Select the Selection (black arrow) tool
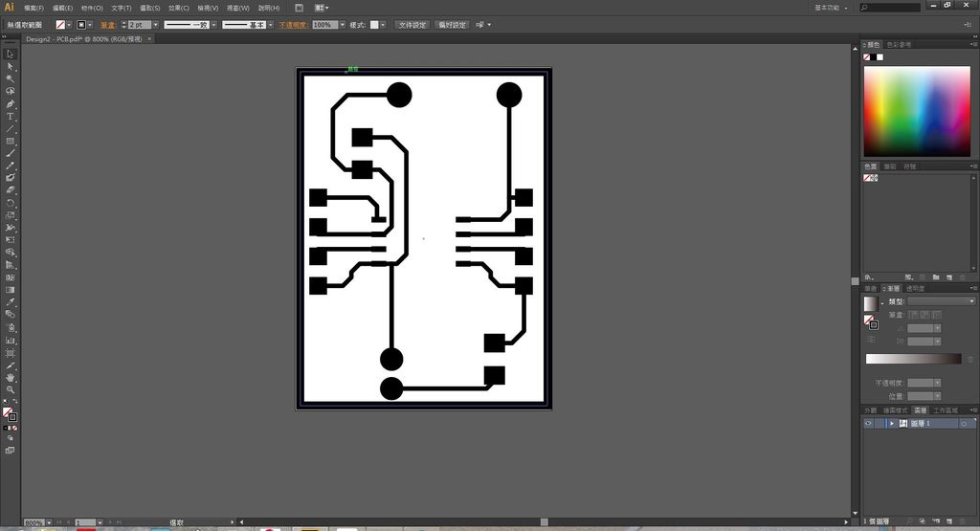 10,55
